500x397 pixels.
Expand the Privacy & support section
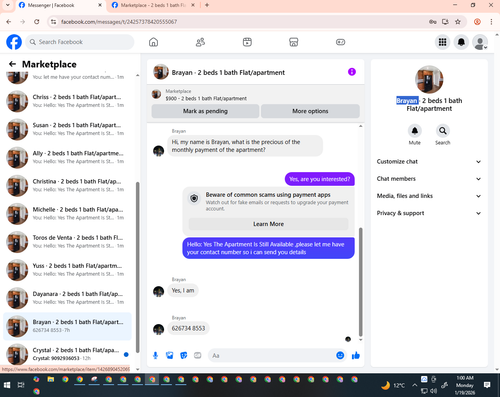(x=429, y=213)
